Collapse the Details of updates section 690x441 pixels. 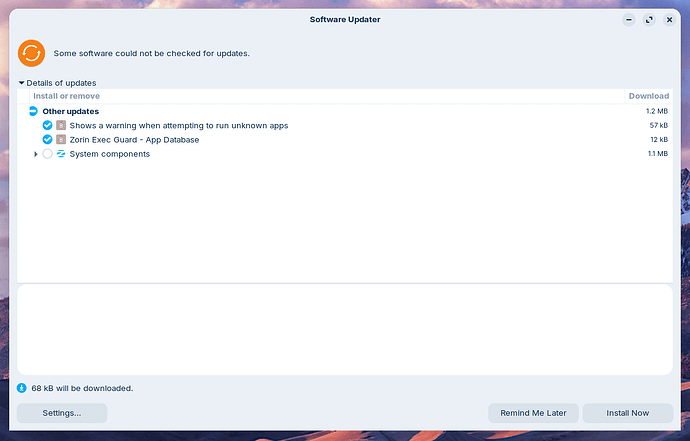point(21,83)
